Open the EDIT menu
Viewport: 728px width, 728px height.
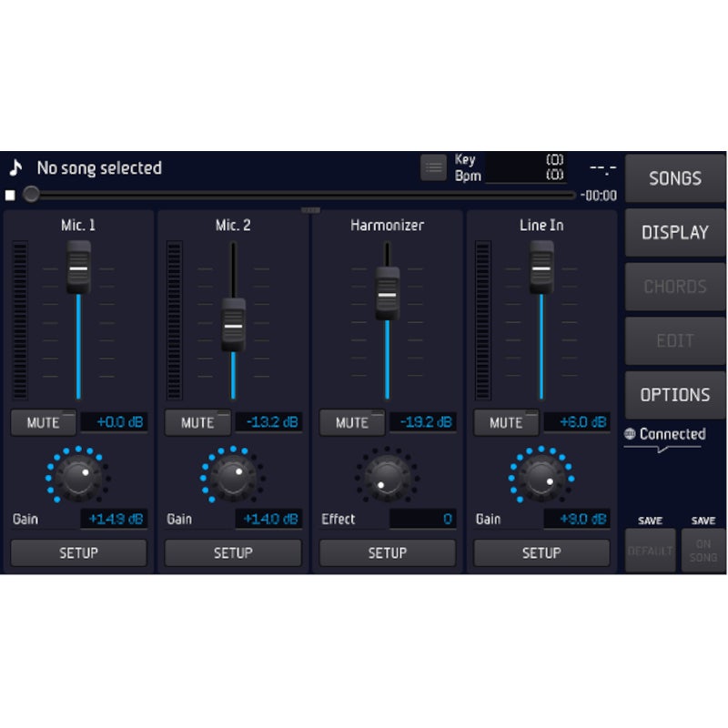675,340
